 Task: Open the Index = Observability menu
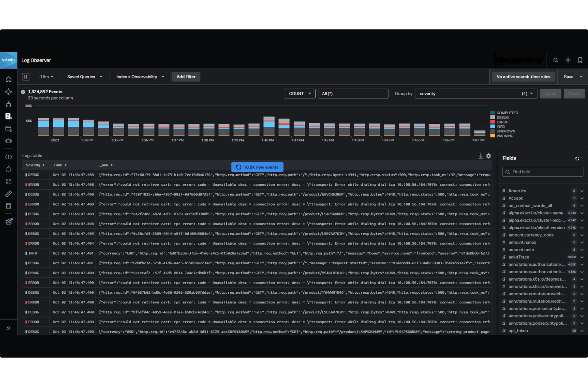pyautogui.click(x=140, y=77)
